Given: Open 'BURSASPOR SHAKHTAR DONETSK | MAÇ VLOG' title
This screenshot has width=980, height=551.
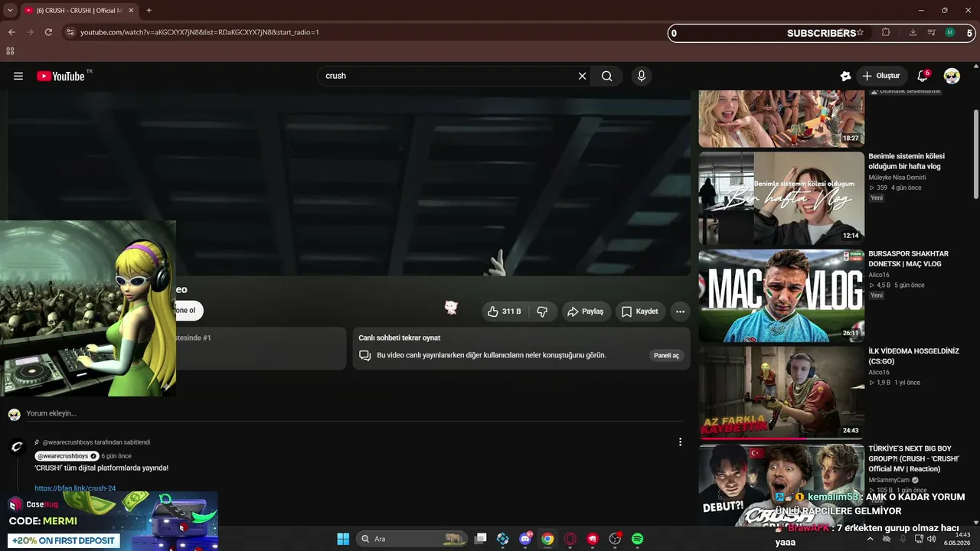Looking at the screenshot, I should pos(908,259).
